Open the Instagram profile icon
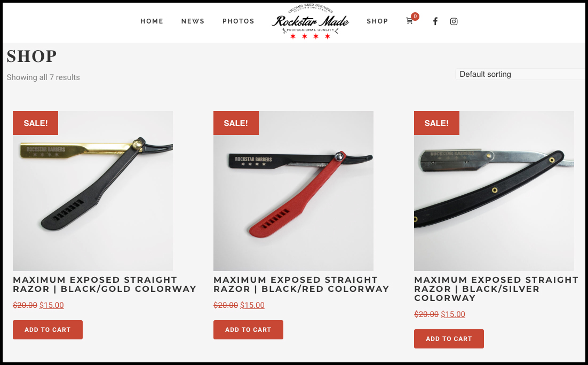 (454, 21)
